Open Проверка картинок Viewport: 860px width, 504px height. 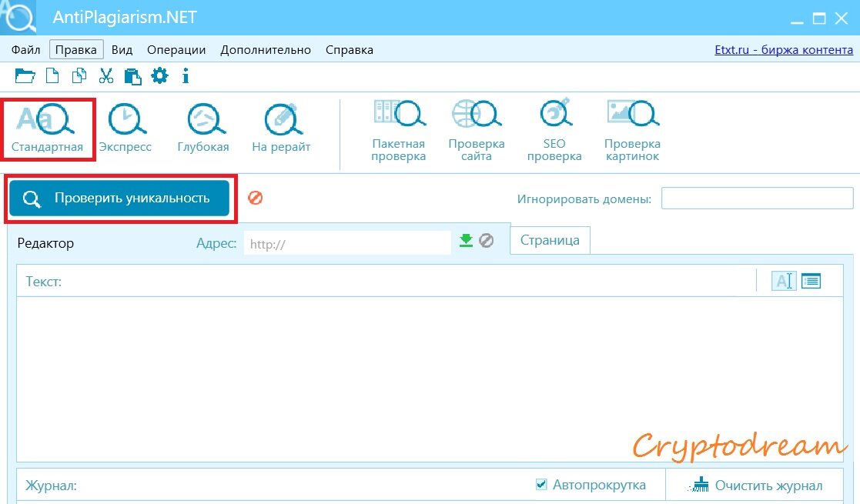click(632, 131)
